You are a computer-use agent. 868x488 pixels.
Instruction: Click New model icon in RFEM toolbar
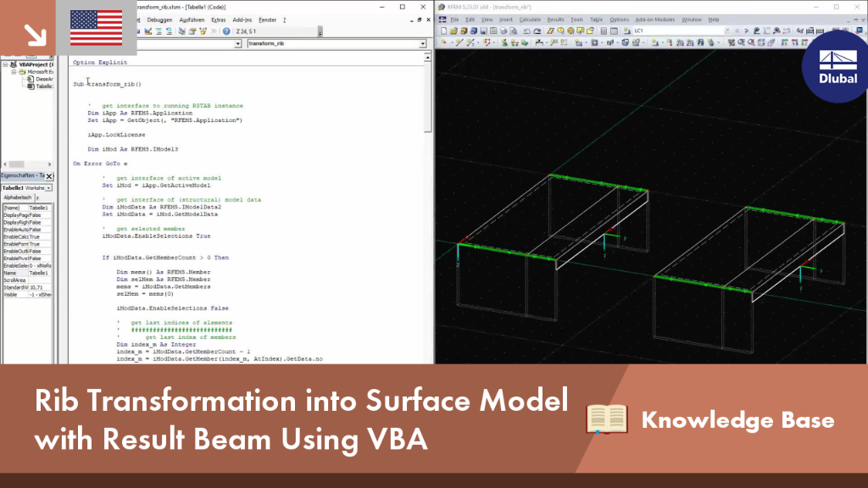[443, 31]
